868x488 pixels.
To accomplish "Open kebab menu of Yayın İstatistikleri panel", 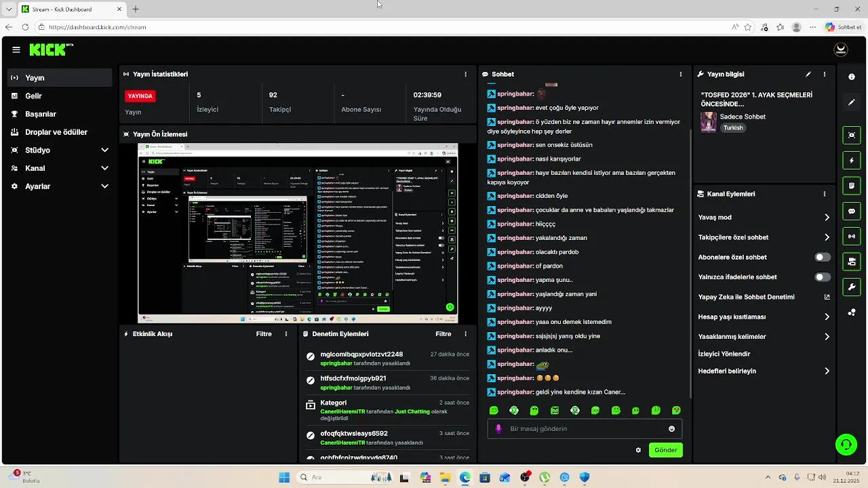I will click(465, 75).
